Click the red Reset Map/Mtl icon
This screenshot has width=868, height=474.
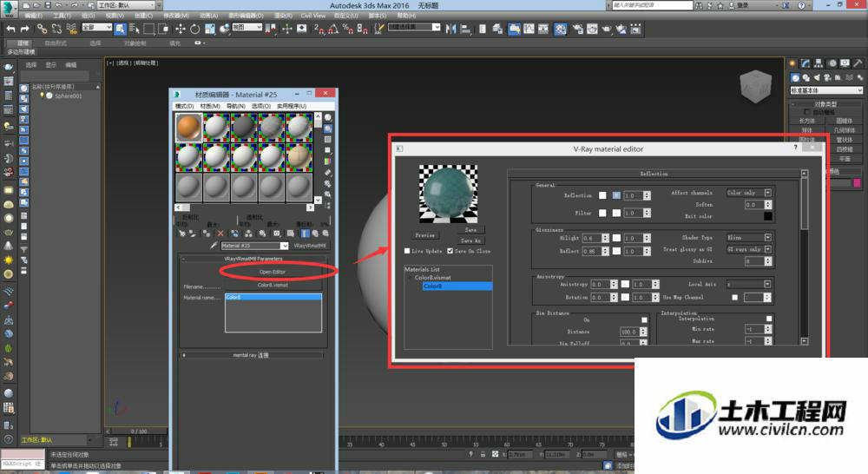220,234
